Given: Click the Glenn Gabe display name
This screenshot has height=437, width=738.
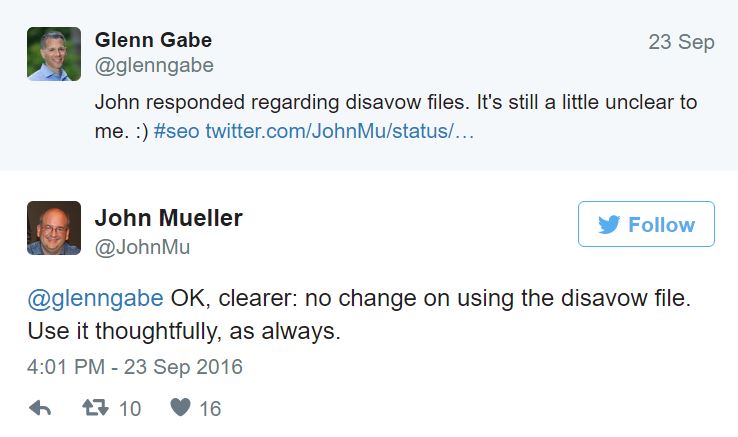Looking at the screenshot, I should (x=153, y=40).
